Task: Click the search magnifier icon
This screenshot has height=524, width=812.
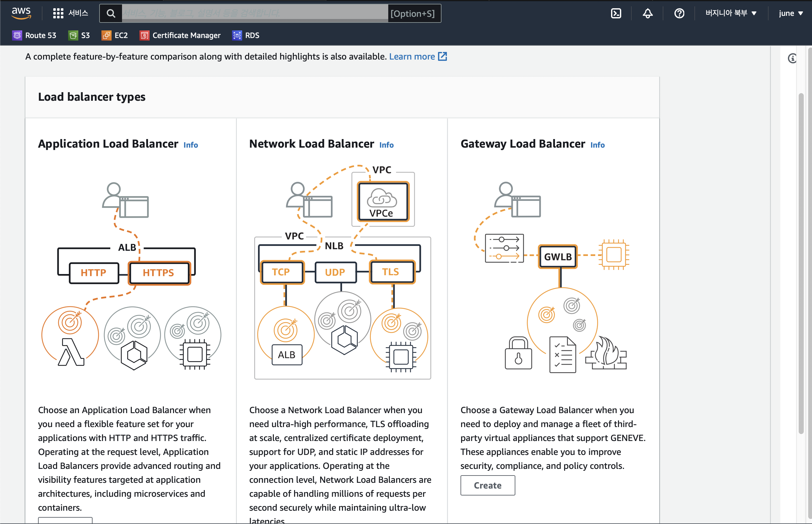Action: point(111,13)
